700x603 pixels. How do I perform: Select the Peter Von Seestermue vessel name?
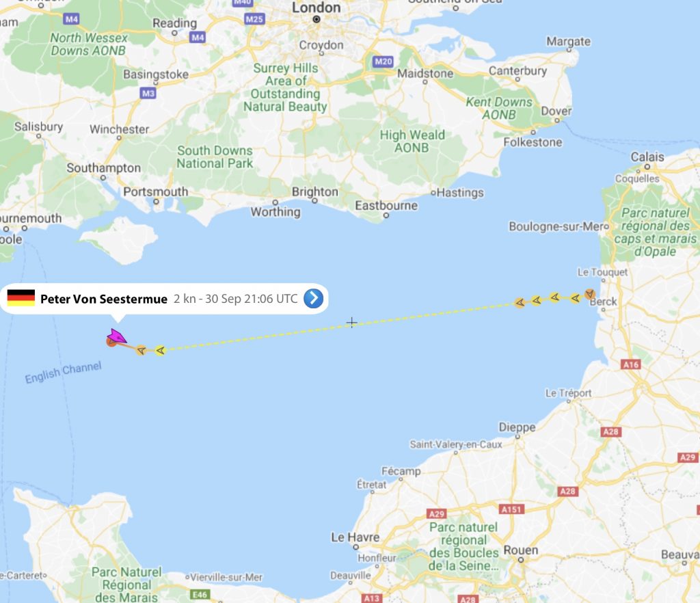coord(104,299)
